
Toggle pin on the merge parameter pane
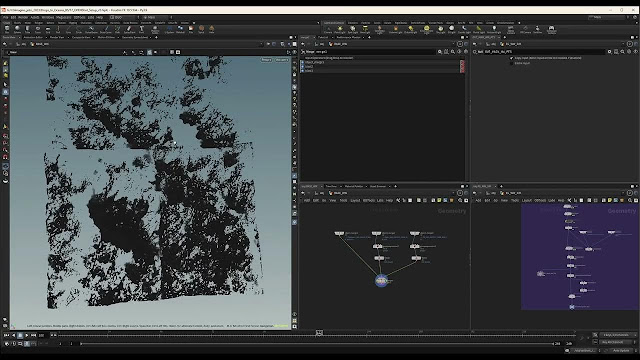pos(460,44)
